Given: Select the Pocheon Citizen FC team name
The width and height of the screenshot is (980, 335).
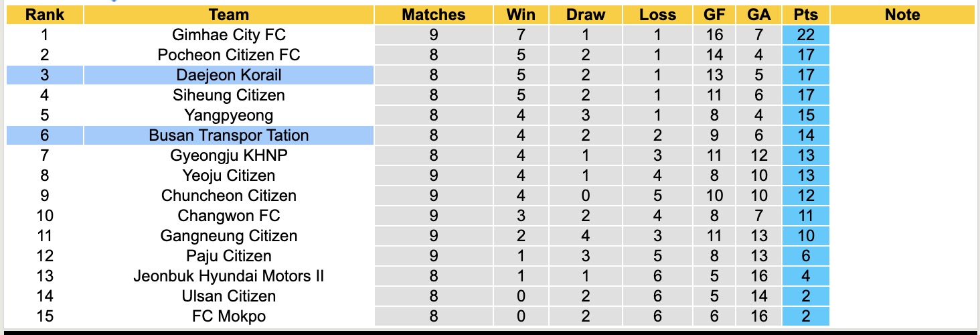Looking at the screenshot, I should click(x=228, y=55).
